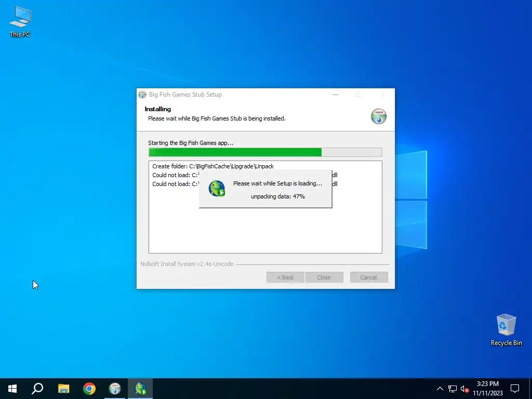Open the Windows Start menu
532x399 pixels.
pos(12,389)
